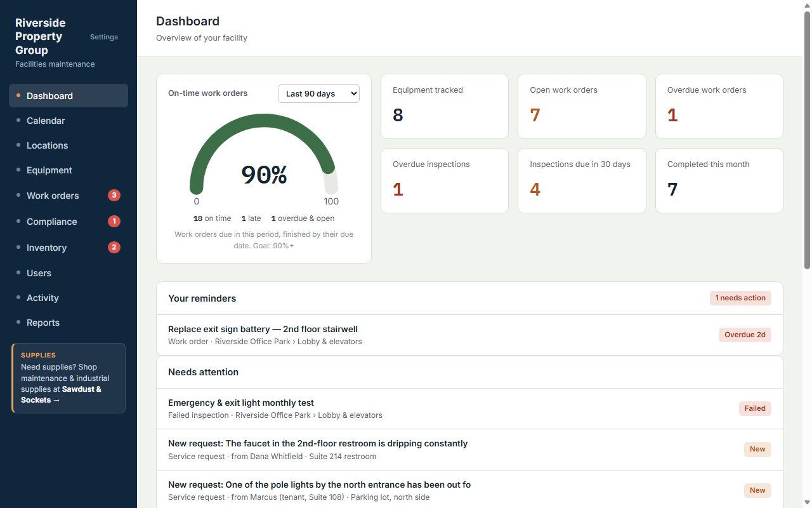Open Emergency & exit light monthly test

[x=469, y=409]
